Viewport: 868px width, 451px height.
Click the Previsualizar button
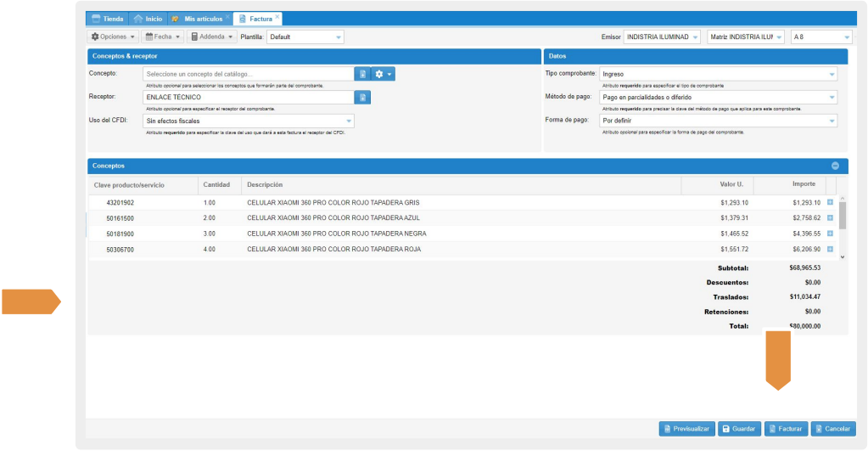tap(686, 429)
